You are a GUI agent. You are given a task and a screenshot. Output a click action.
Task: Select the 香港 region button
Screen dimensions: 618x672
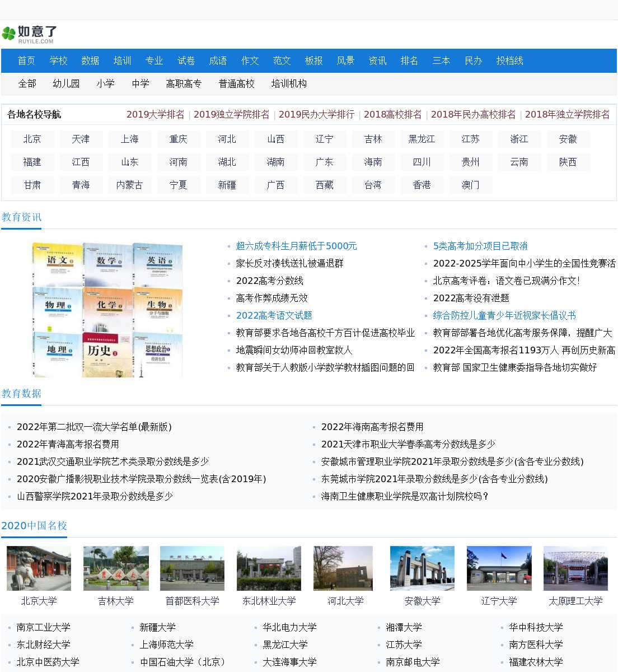422,185
